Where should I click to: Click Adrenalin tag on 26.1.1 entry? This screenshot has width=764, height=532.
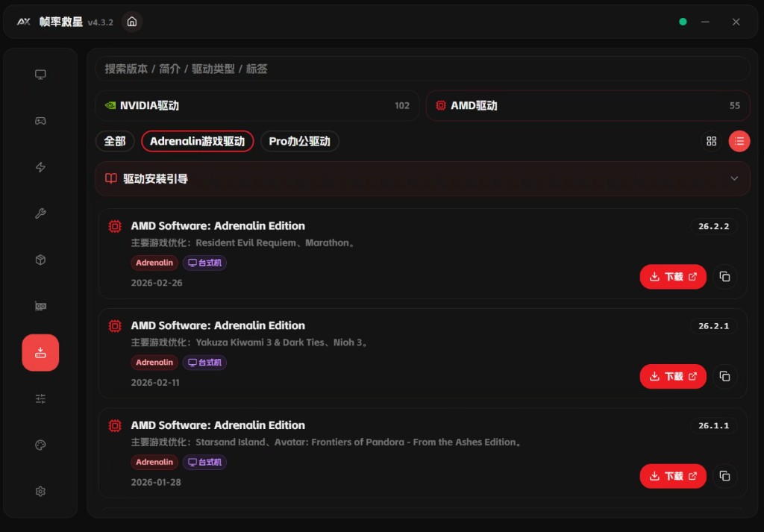pos(154,462)
